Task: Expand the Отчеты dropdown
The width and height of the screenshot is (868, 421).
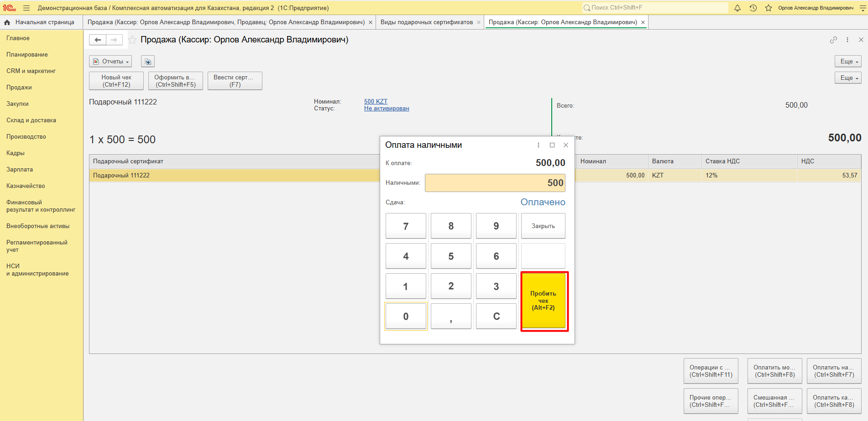Action: pos(110,62)
